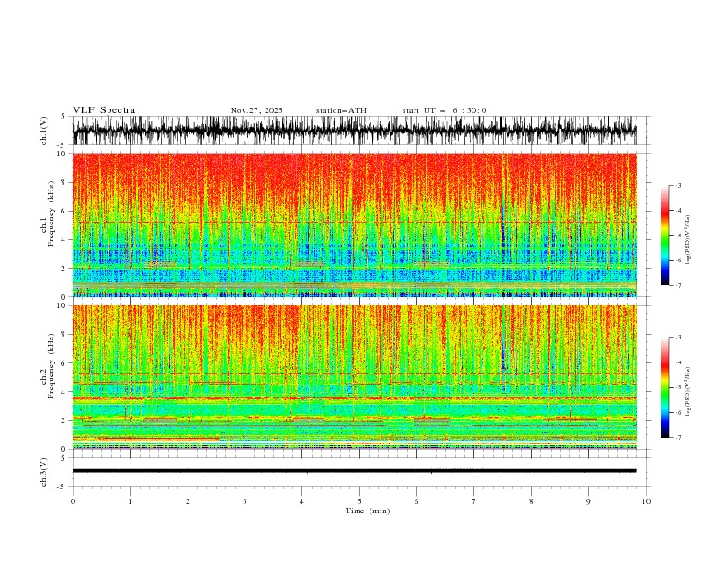The width and height of the screenshot is (728, 563).
Task: Click the 'ch.3(V)' waveform axis label
Action: tap(44, 472)
